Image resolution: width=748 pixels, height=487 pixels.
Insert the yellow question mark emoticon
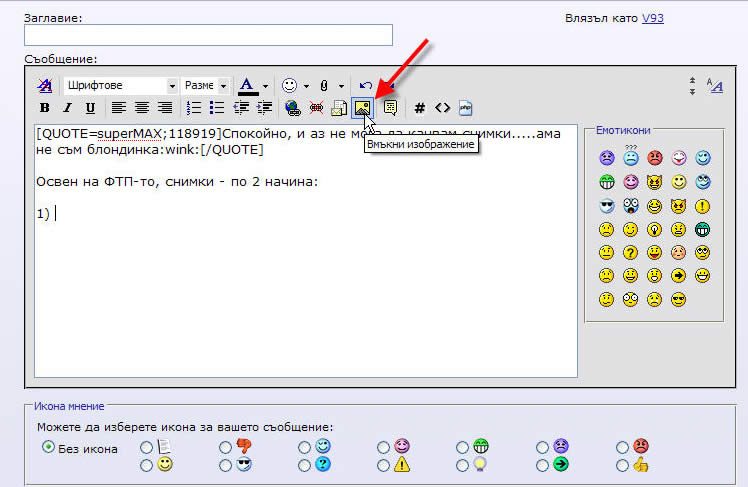631,252
